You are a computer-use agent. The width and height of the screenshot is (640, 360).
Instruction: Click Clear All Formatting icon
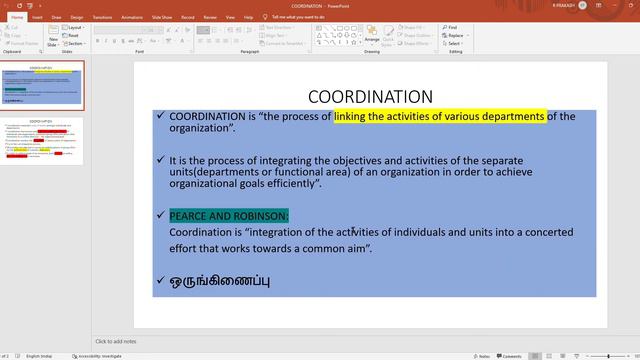[x=187, y=30]
